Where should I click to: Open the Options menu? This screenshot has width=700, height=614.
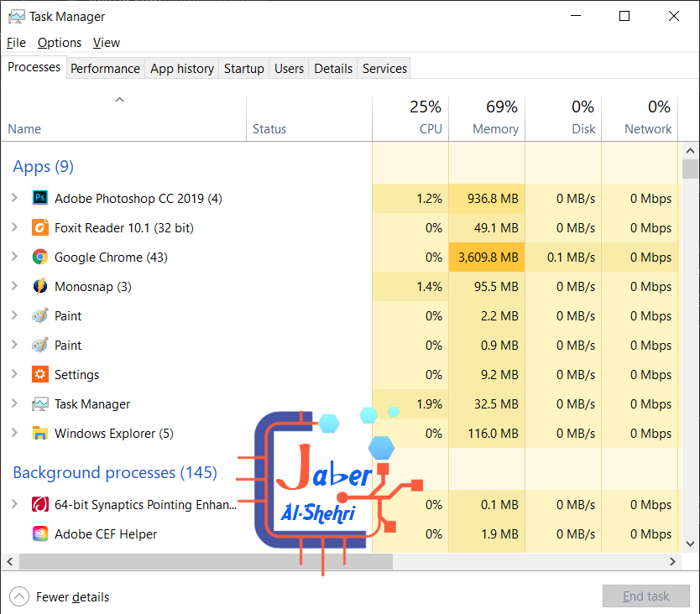(60, 43)
